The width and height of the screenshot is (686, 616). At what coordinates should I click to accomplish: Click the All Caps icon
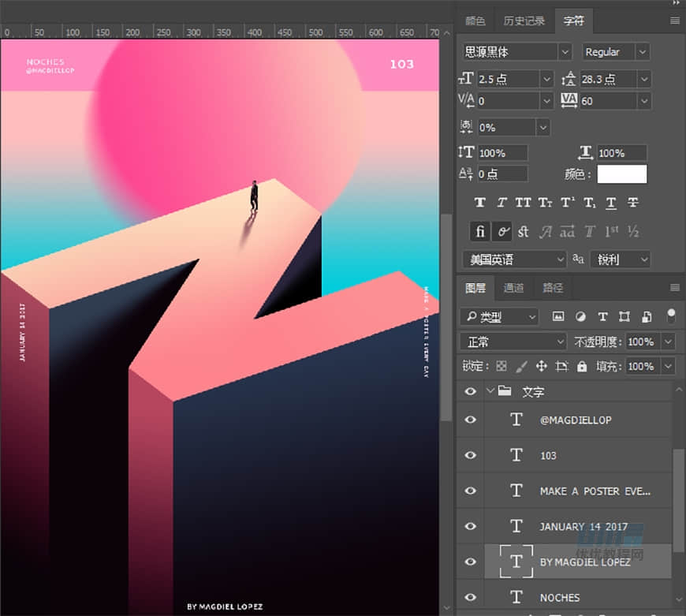pyautogui.click(x=523, y=203)
